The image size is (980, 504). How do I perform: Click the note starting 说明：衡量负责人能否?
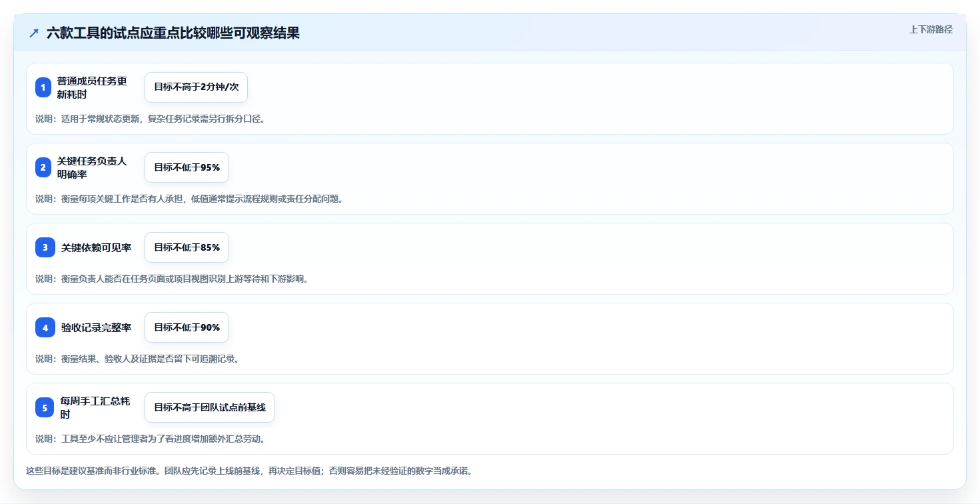(x=172, y=279)
